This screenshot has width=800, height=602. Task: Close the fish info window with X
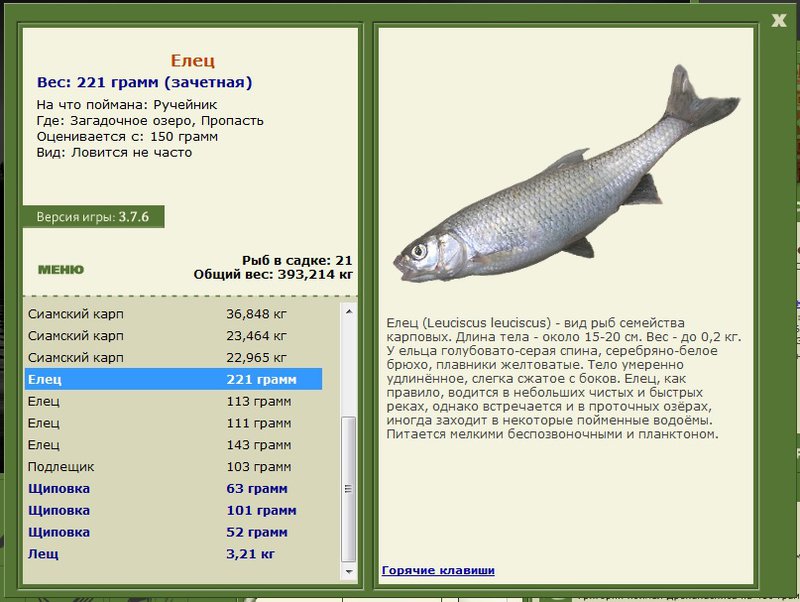[779, 20]
